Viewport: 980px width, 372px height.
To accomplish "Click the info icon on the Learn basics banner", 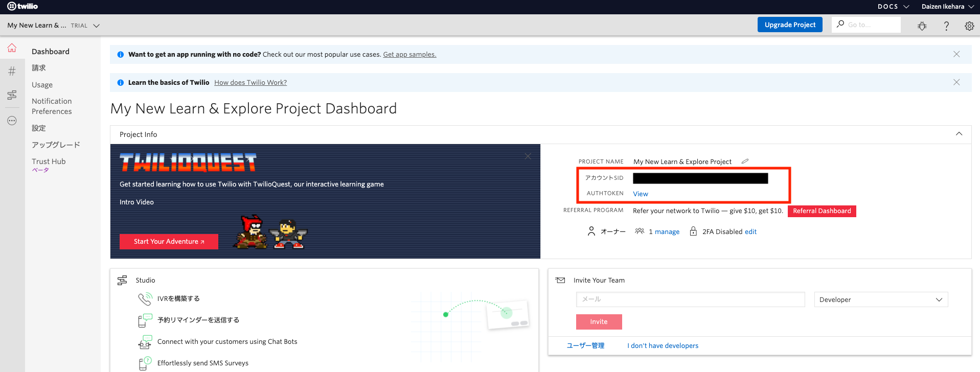I will 120,83.
